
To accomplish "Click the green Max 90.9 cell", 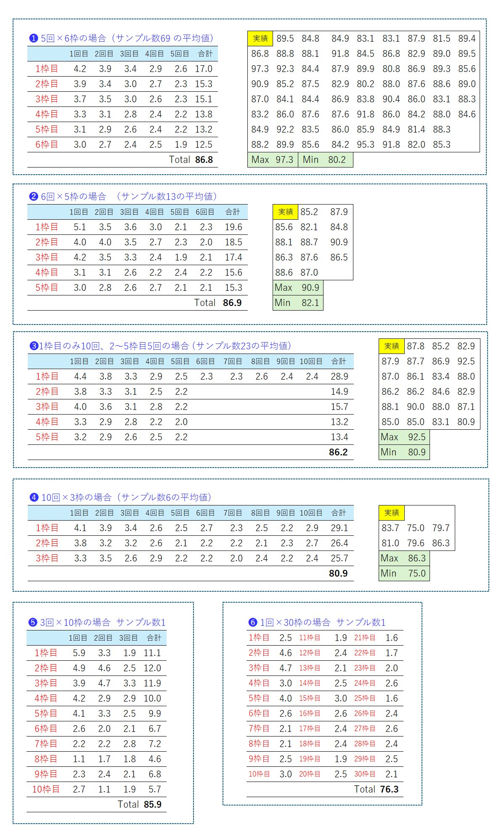I will 298,288.
